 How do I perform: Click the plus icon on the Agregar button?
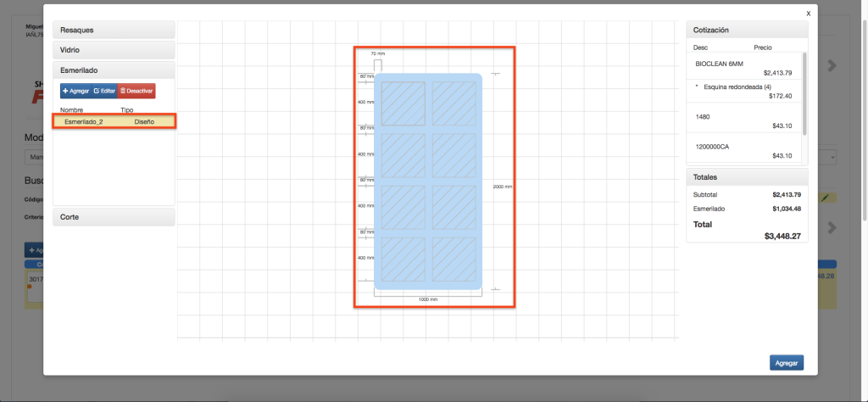click(66, 91)
